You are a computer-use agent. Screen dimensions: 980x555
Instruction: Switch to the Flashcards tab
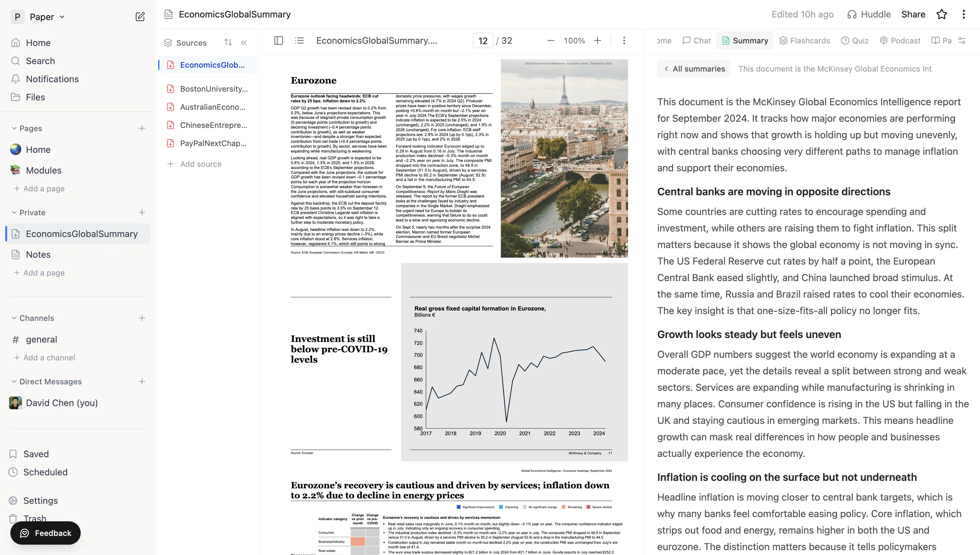point(804,41)
